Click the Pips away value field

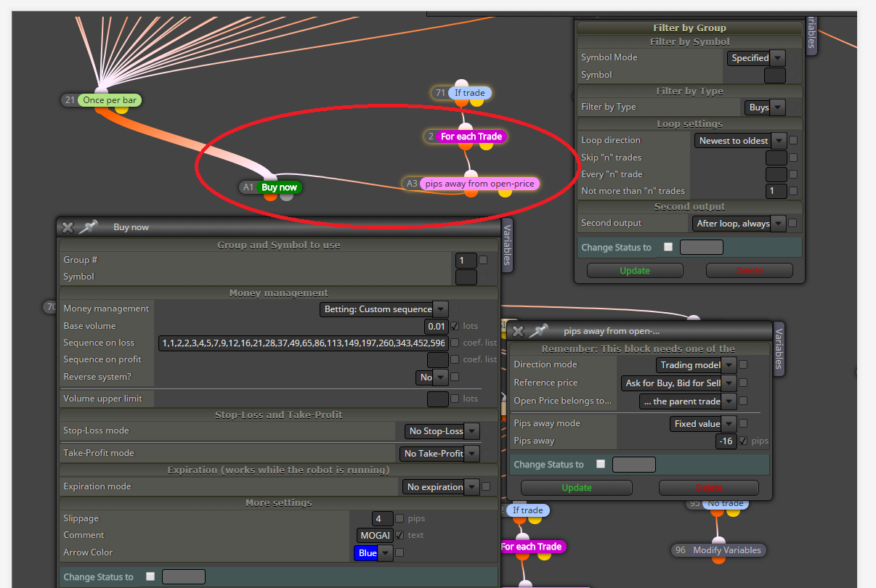726,441
